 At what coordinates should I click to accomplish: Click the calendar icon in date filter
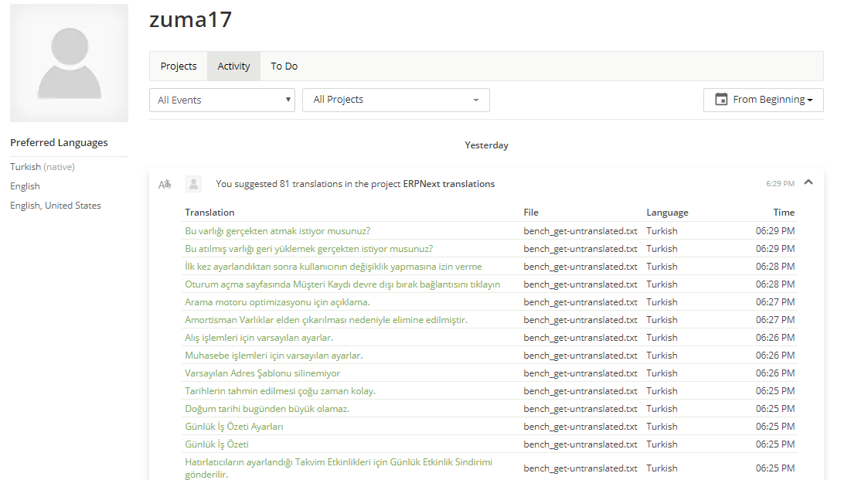(721, 100)
